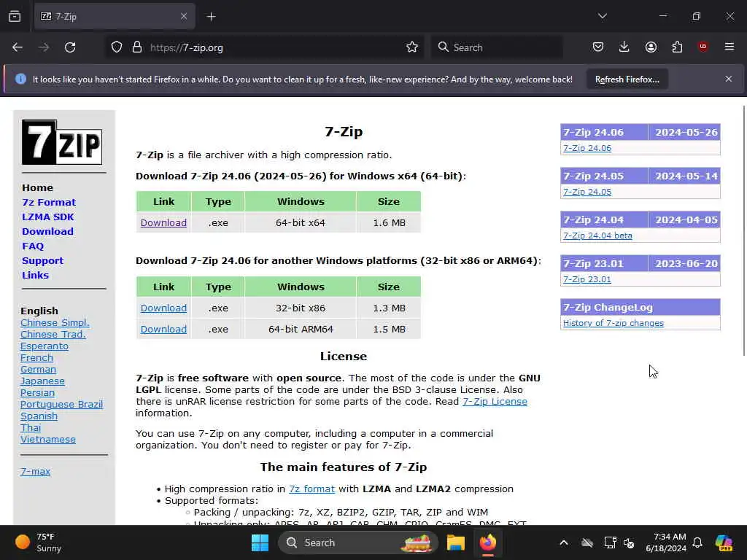747x560 pixels.
Task: Expand the list all tabs dropdown
Action: (603, 16)
